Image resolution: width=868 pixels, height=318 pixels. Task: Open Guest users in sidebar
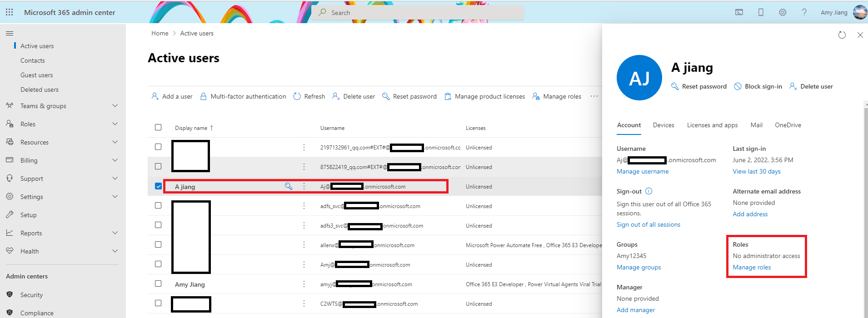[x=36, y=75]
